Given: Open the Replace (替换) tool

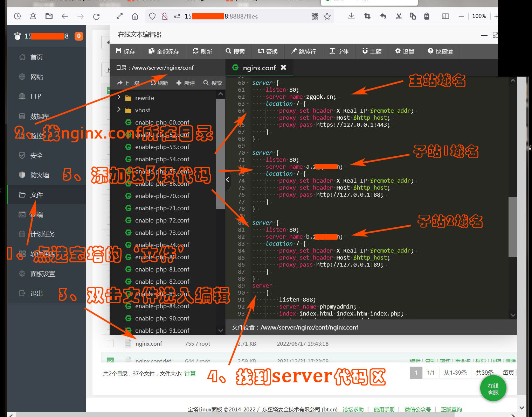Looking at the screenshot, I should [x=268, y=51].
